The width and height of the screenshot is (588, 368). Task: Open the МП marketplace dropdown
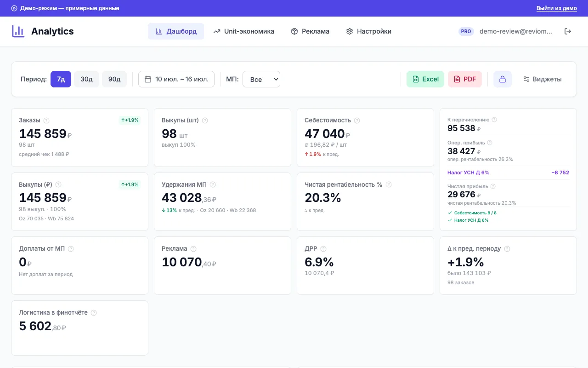[261, 79]
